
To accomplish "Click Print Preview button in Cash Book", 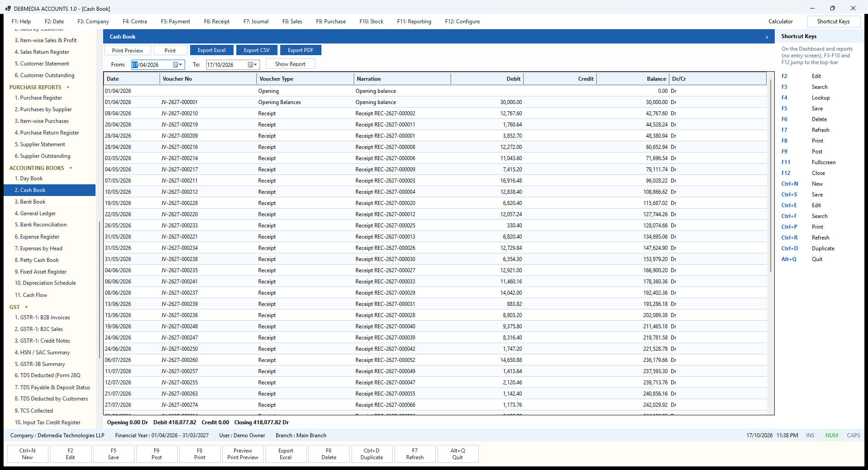I will pyautogui.click(x=127, y=50).
